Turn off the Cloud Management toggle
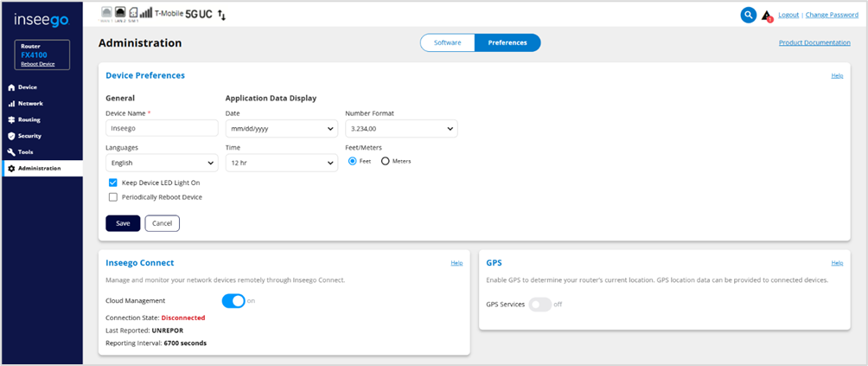Screen dimensions: 868x366 pos(233,301)
